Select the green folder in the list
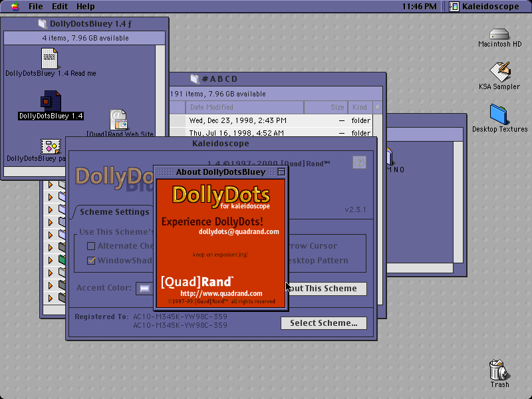Viewport: 532px width, 399px height. pyautogui.click(x=62, y=260)
